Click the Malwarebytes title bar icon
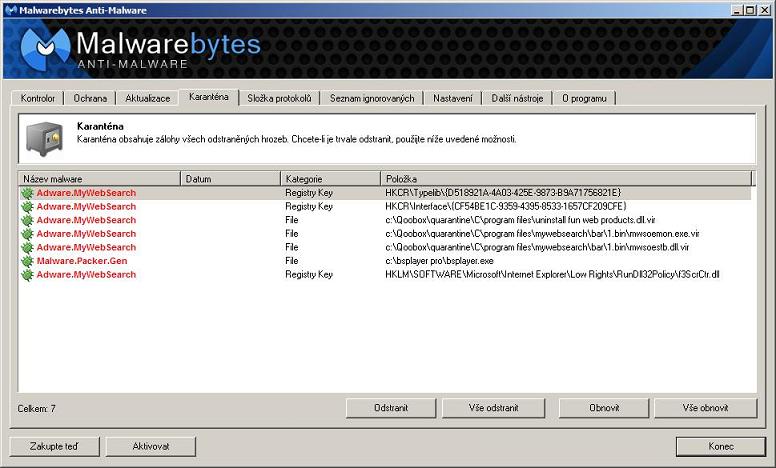 (9, 9)
